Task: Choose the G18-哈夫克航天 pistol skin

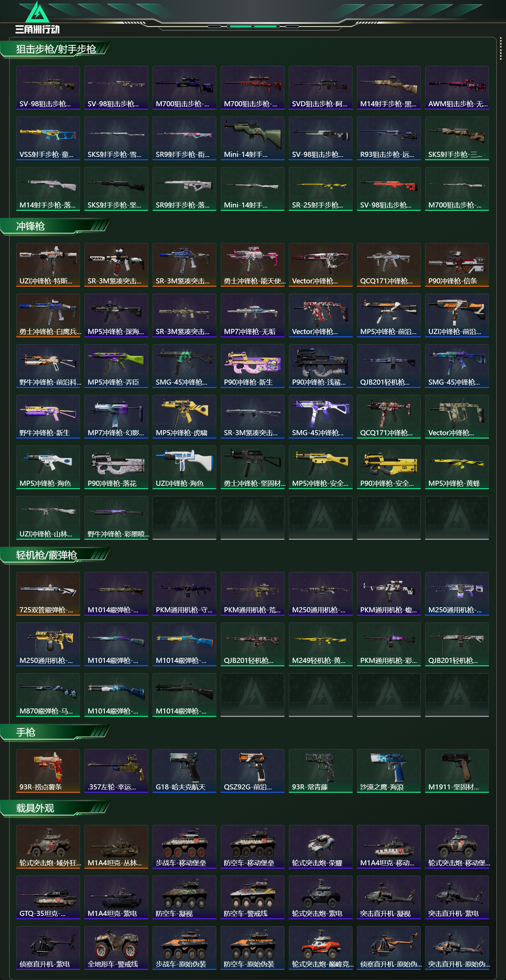Action: (x=184, y=771)
